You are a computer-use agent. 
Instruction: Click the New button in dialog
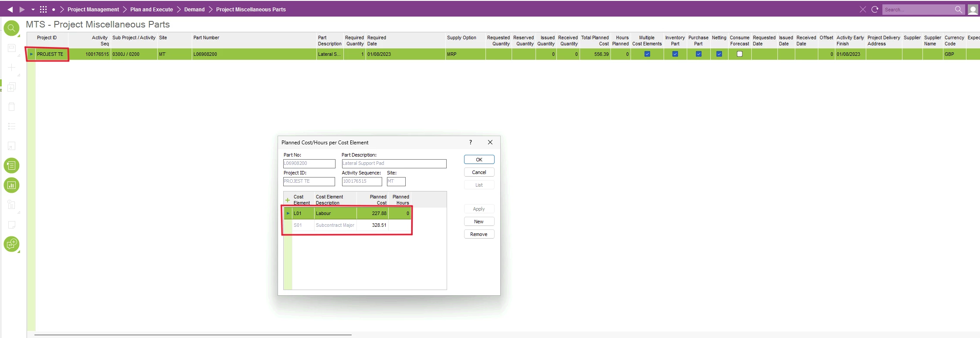tap(479, 222)
